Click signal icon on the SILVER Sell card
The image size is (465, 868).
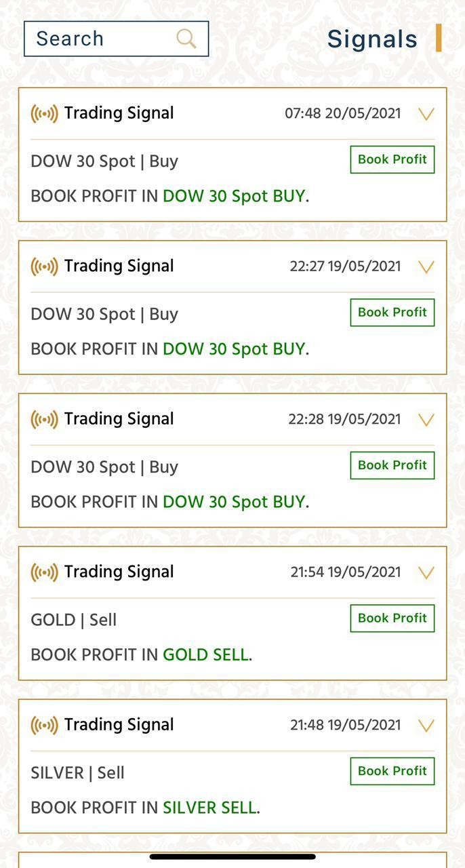[x=45, y=726]
